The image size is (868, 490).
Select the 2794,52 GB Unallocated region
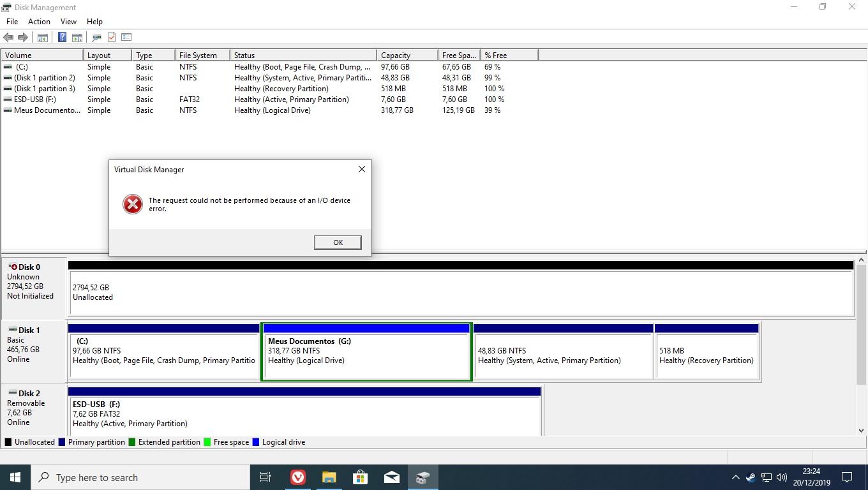coord(461,292)
